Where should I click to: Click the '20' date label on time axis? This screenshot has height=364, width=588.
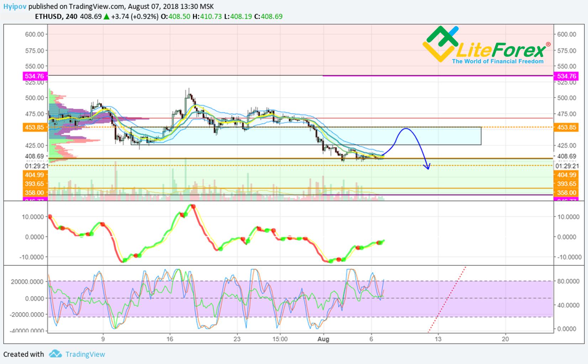pyautogui.click(x=505, y=339)
